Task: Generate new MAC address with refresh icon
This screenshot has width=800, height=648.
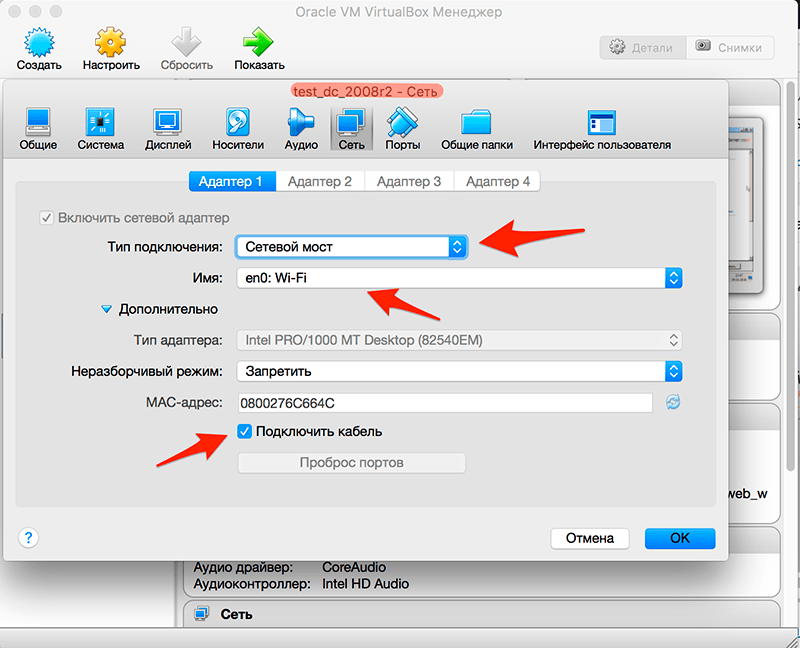Action: point(673,402)
